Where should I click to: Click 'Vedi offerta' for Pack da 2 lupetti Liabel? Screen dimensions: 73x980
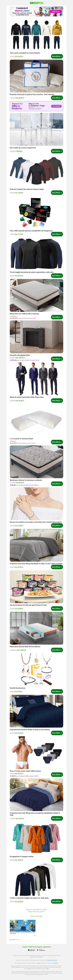click(57, 193)
